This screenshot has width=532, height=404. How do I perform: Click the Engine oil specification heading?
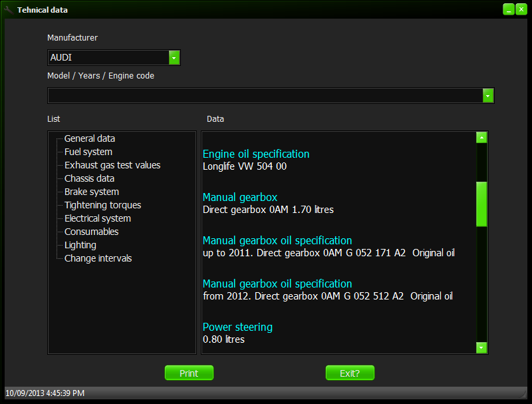click(256, 154)
